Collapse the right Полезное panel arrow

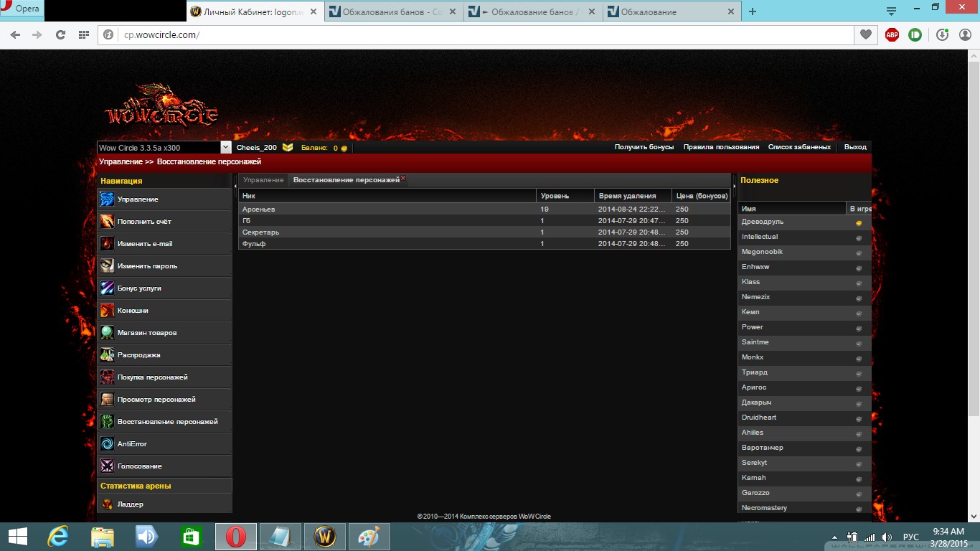point(733,186)
